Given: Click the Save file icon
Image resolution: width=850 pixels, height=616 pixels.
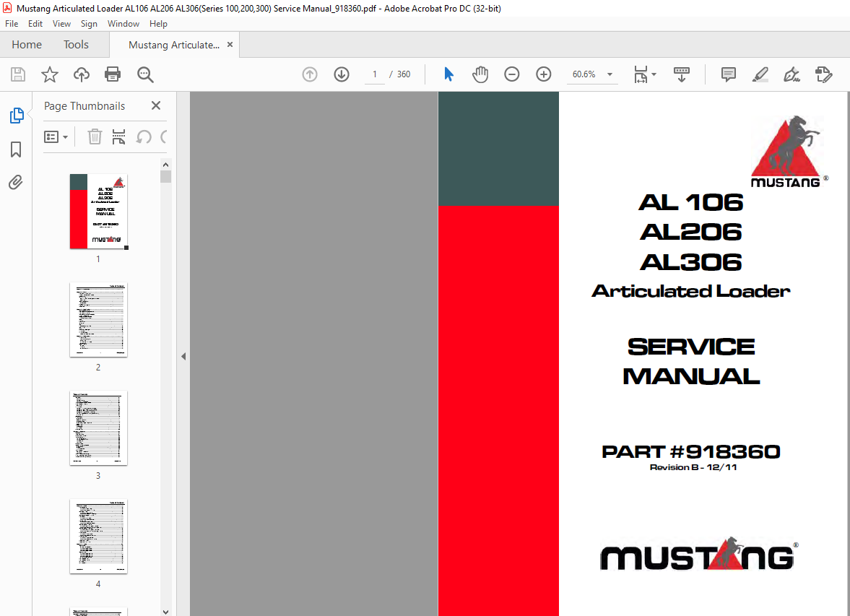Looking at the screenshot, I should [18, 74].
